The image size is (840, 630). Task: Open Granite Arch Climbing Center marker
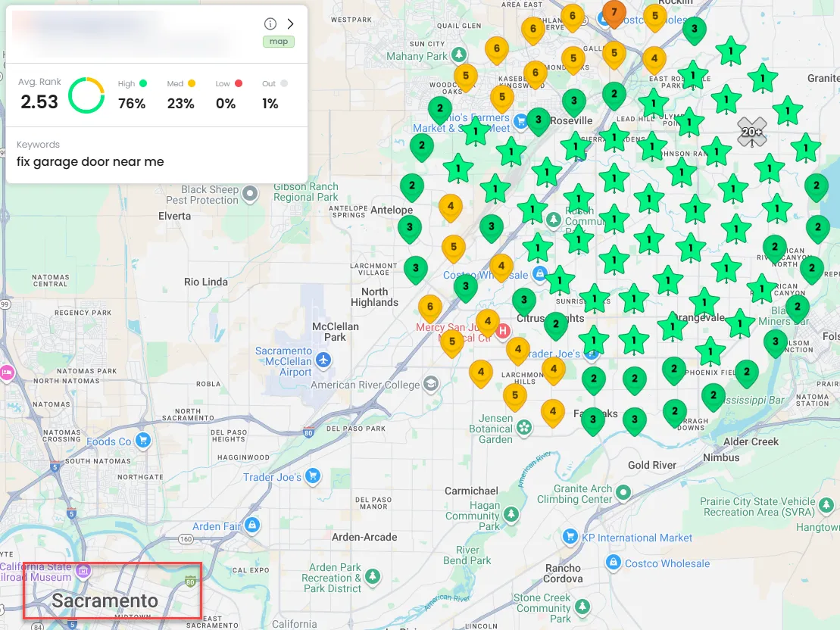[x=623, y=491]
